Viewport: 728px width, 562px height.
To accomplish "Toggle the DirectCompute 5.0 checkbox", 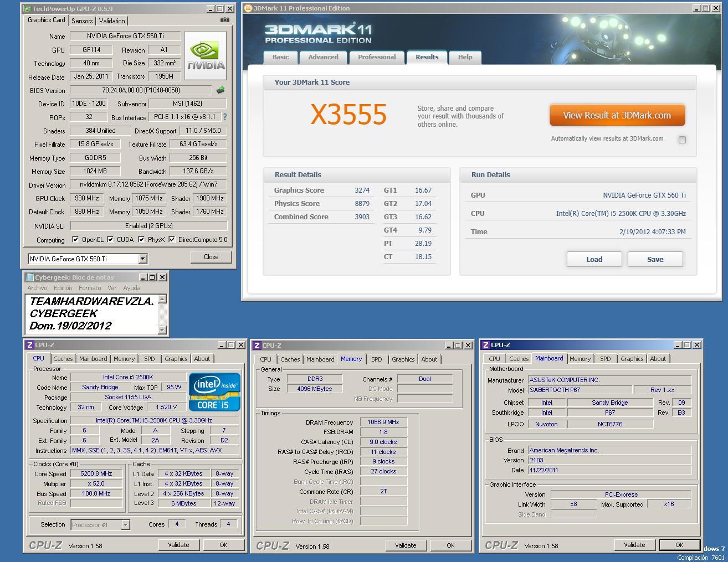I will 172,240.
